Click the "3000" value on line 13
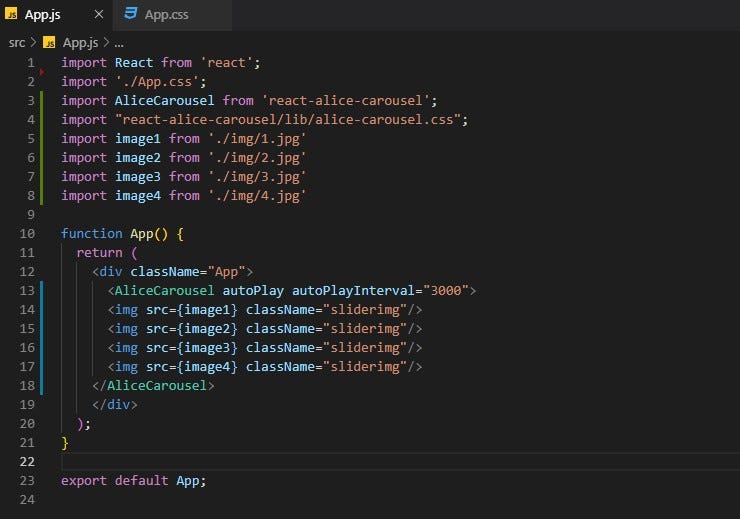The image size is (740, 519). tap(446, 291)
